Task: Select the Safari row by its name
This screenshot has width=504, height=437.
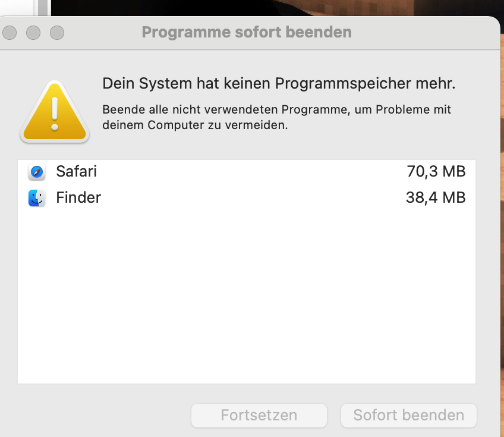Action: coord(76,172)
